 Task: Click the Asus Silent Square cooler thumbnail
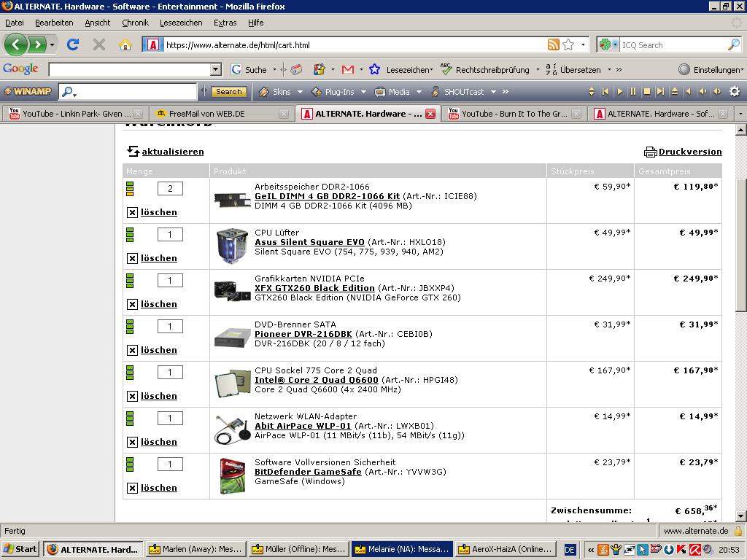[x=232, y=246]
